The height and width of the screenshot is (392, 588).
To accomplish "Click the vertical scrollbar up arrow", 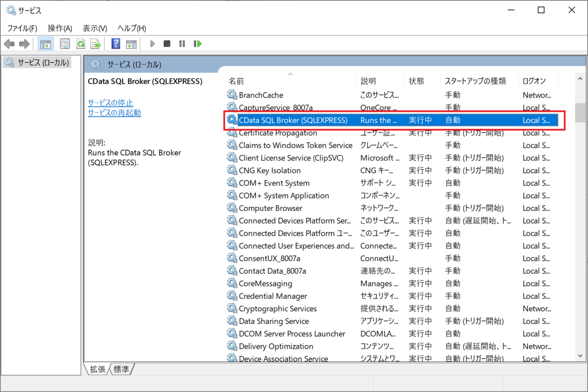I will pos(581,78).
